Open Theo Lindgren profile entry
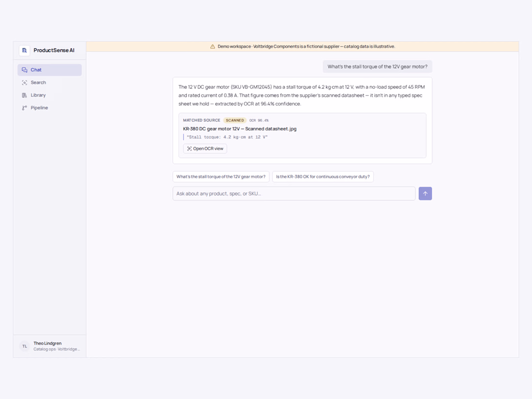 (x=49, y=346)
